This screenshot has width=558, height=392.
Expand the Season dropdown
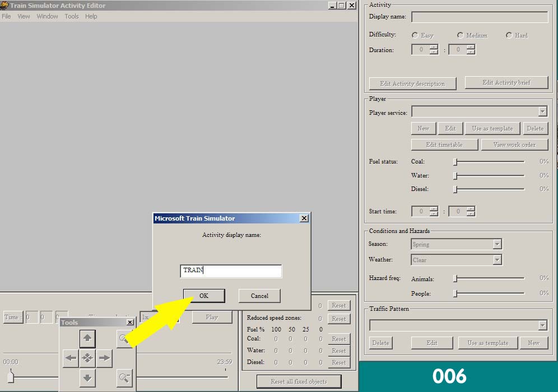click(x=497, y=244)
